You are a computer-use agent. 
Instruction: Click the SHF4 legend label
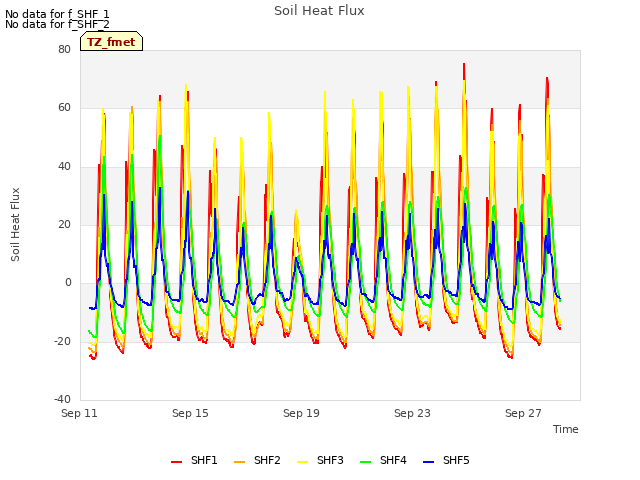tap(393, 460)
